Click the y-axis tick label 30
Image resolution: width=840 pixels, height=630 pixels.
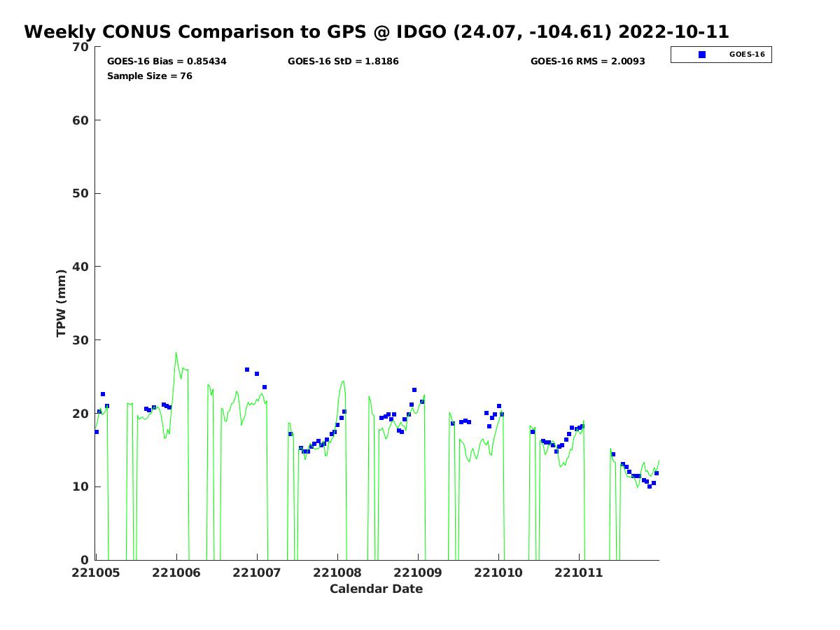[81, 340]
